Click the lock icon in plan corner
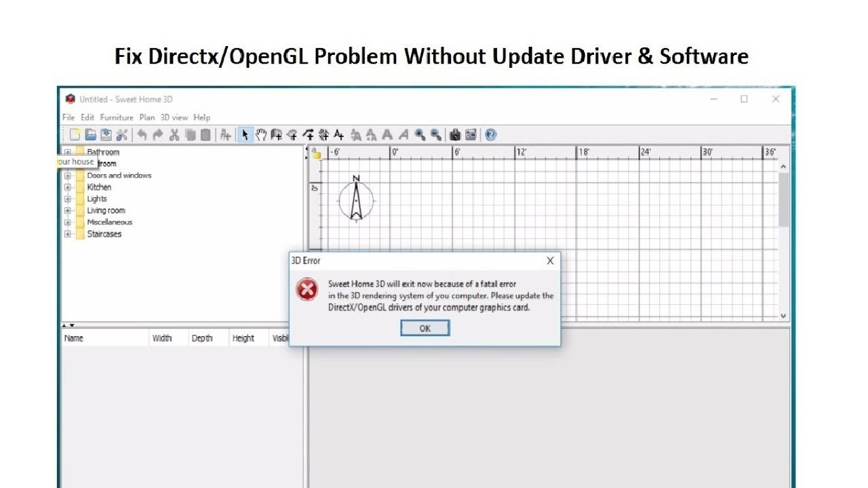Screen dimensions: 868x488 316,154
